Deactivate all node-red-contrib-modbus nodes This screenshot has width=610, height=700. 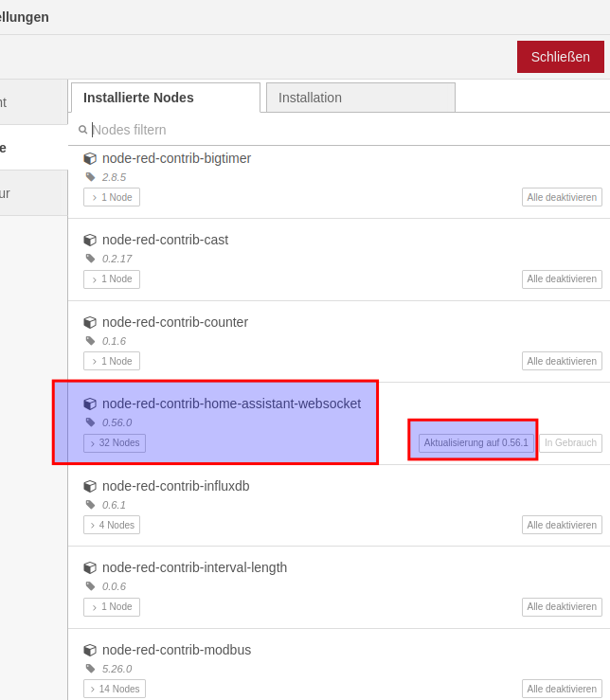(x=562, y=689)
